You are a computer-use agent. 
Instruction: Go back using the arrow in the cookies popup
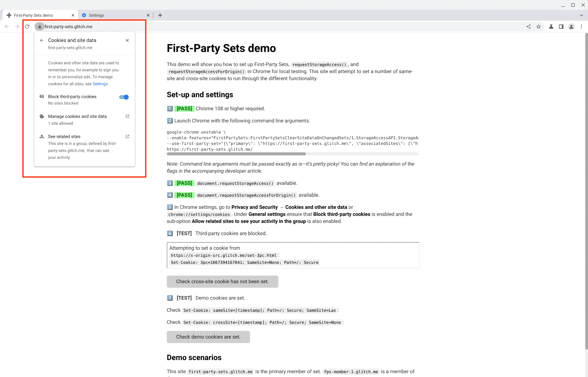42,40
